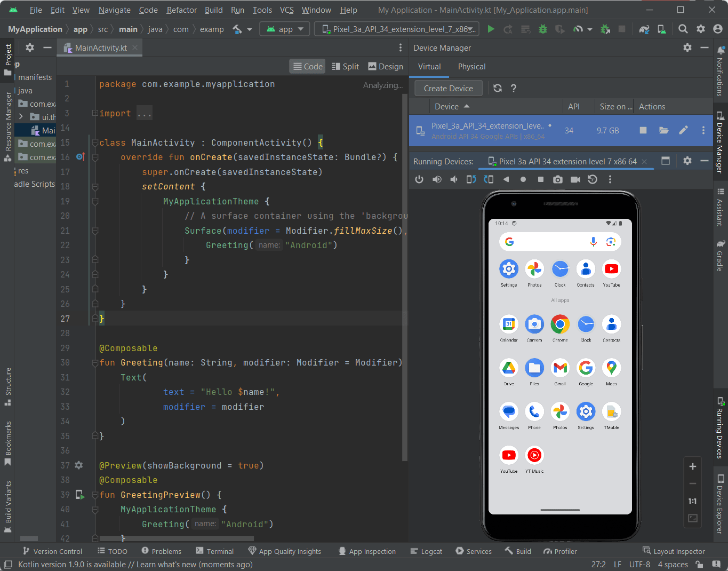Open the app run configuration dropdown

tap(284, 29)
